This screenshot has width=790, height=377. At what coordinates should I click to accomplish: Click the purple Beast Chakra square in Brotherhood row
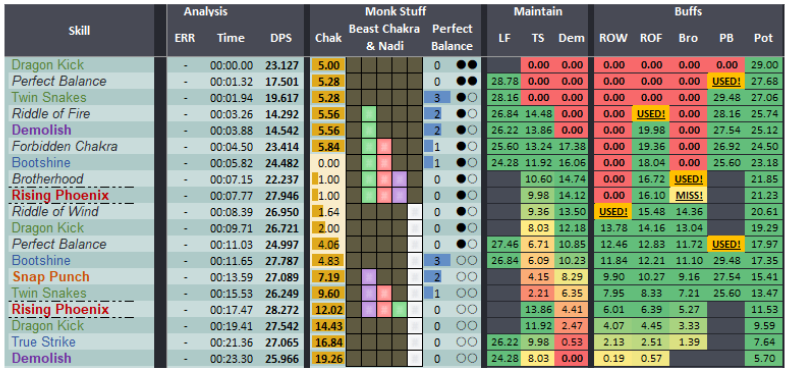tap(400, 179)
